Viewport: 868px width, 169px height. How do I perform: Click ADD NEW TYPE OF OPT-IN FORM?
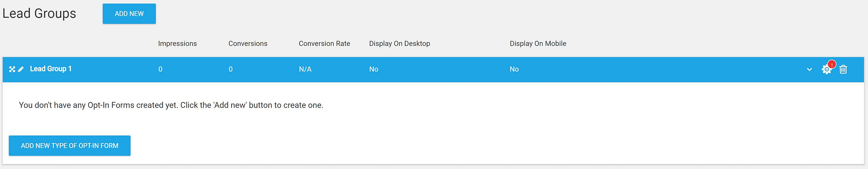69,145
